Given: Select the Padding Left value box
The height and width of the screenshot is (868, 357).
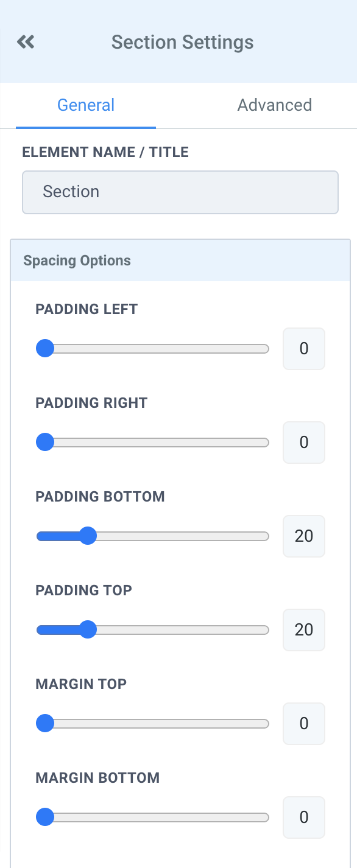Looking at the screenshot, I should pos(303,348).
